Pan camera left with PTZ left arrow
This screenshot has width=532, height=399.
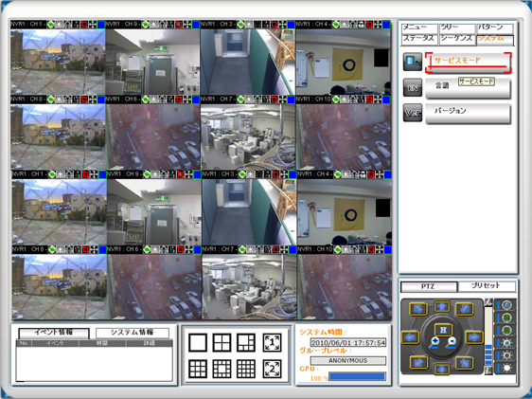tap(409, 337)
